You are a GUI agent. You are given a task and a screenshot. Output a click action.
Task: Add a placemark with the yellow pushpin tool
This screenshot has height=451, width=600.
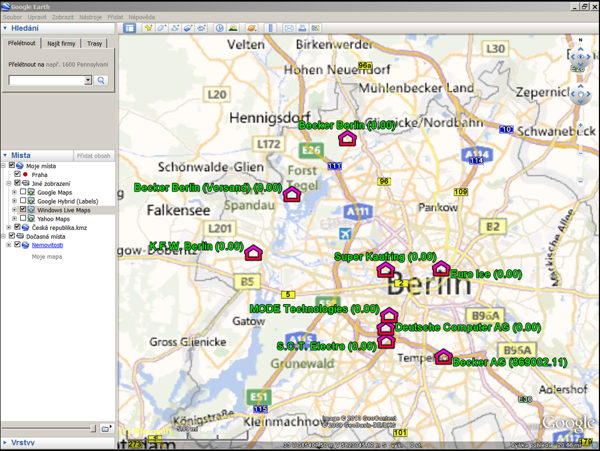click(148, 28)
